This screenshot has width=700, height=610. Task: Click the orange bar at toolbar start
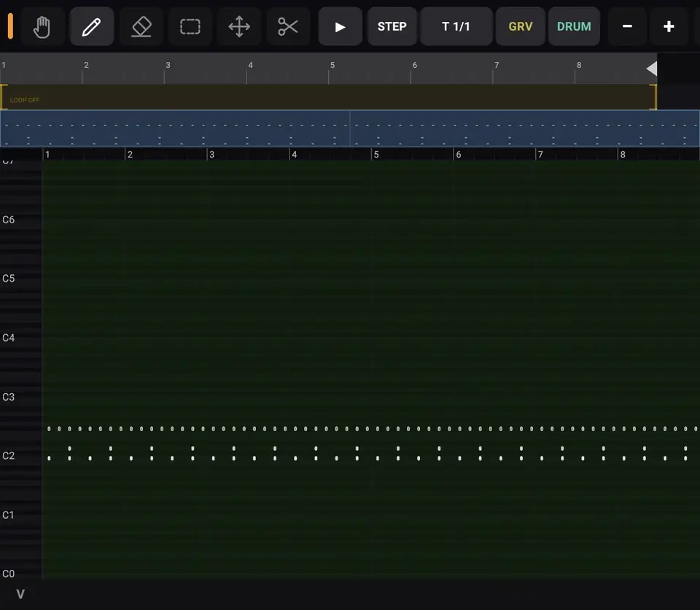[10, 26]
